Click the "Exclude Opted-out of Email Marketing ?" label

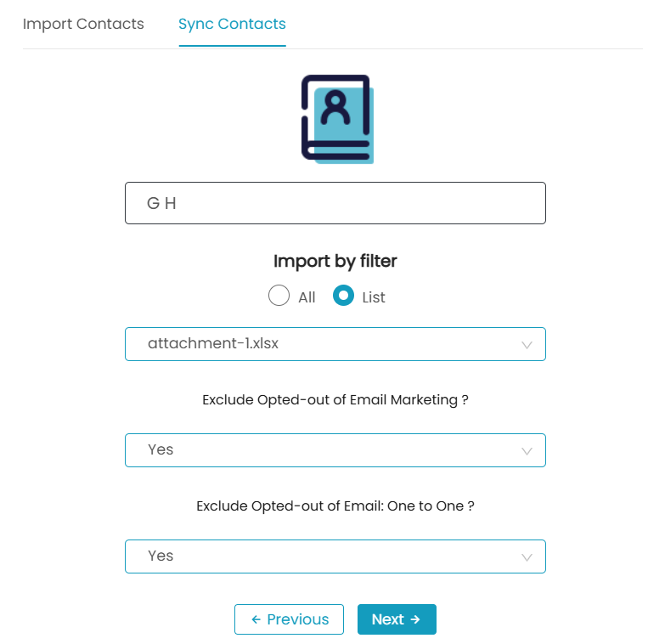point(335,400)
